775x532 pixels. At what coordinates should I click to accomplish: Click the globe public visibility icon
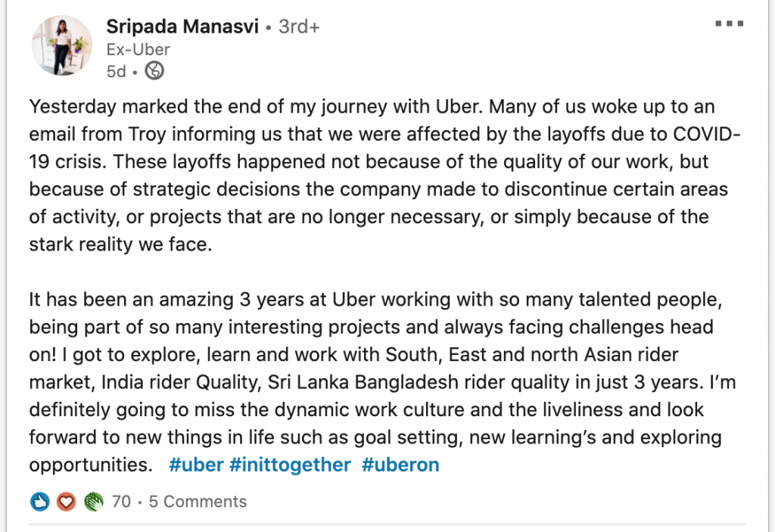[154, 70]
